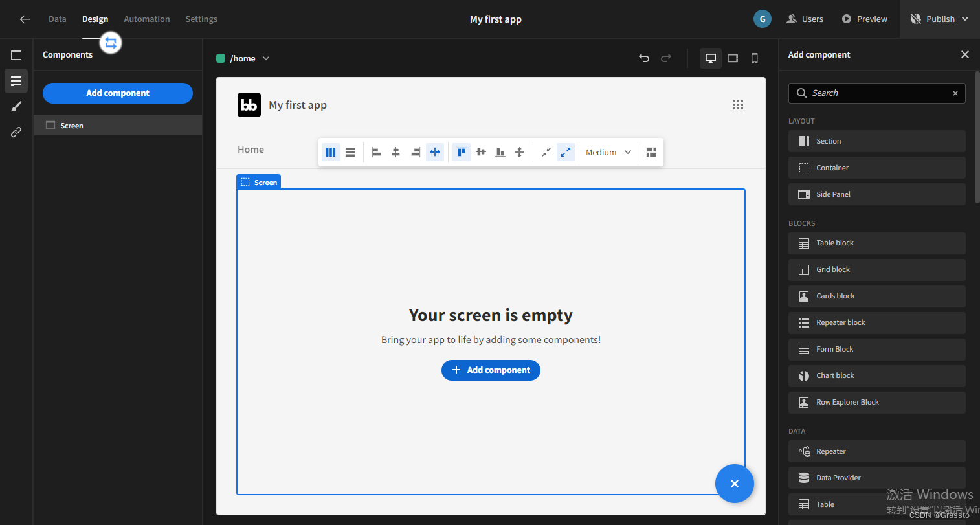
Task: Set layout direction to columns
Action: (331, 152)
